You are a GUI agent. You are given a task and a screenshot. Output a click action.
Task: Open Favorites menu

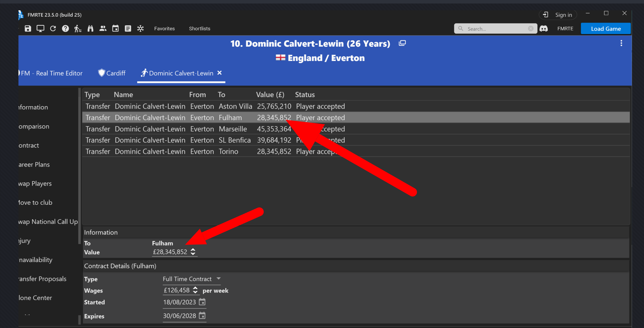pyautogui.click(x=164, y=28)
